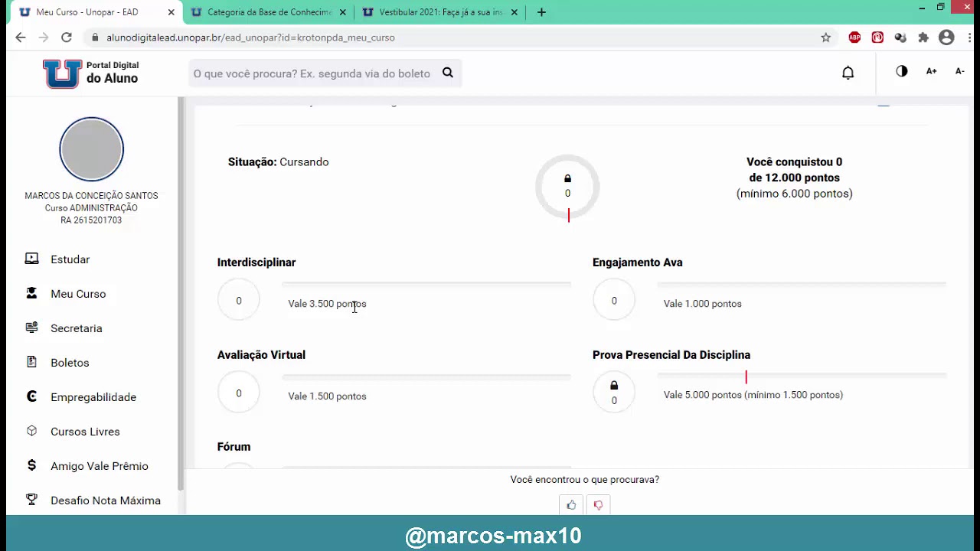Open the notifications bell

(848, 73)
